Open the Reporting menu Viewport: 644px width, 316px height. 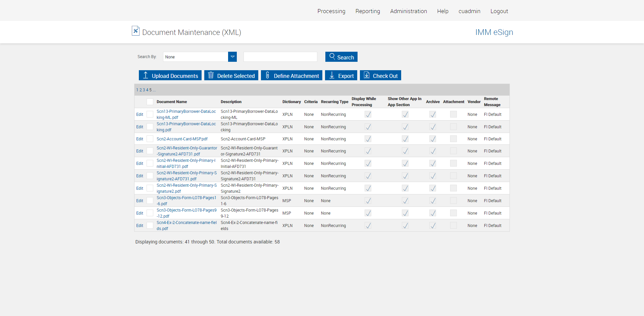[368, 11]
